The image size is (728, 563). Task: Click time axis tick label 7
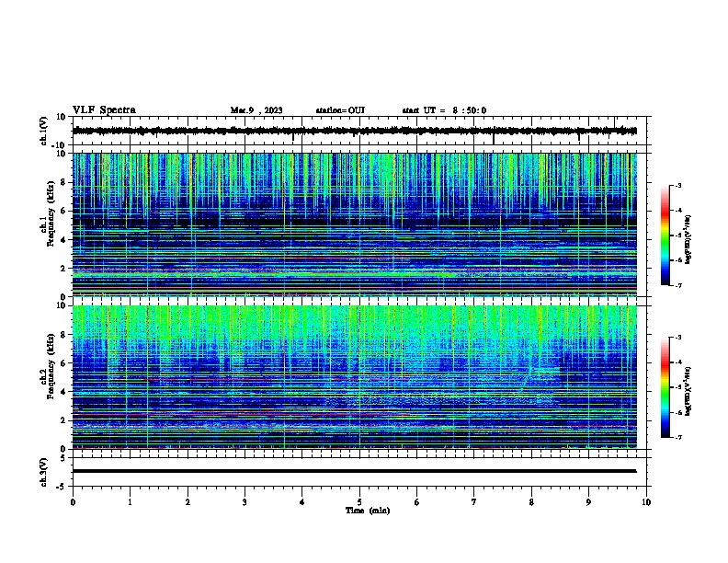474,502
